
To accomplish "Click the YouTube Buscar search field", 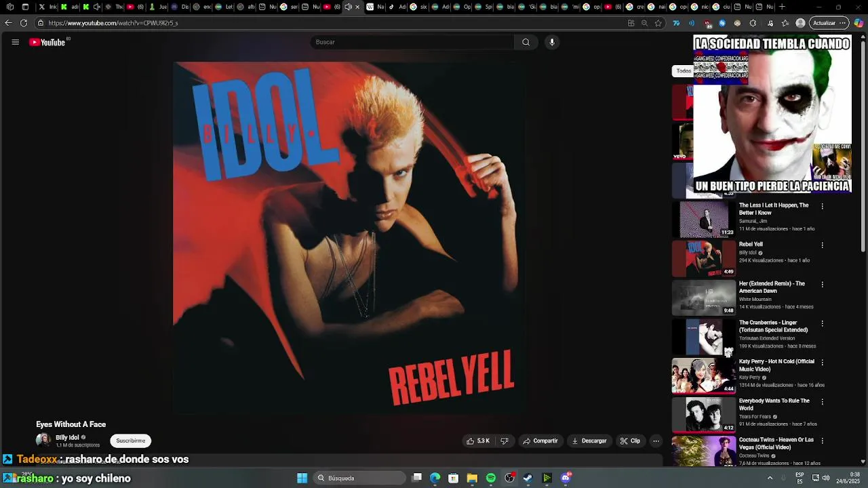I will pos(413,42).
